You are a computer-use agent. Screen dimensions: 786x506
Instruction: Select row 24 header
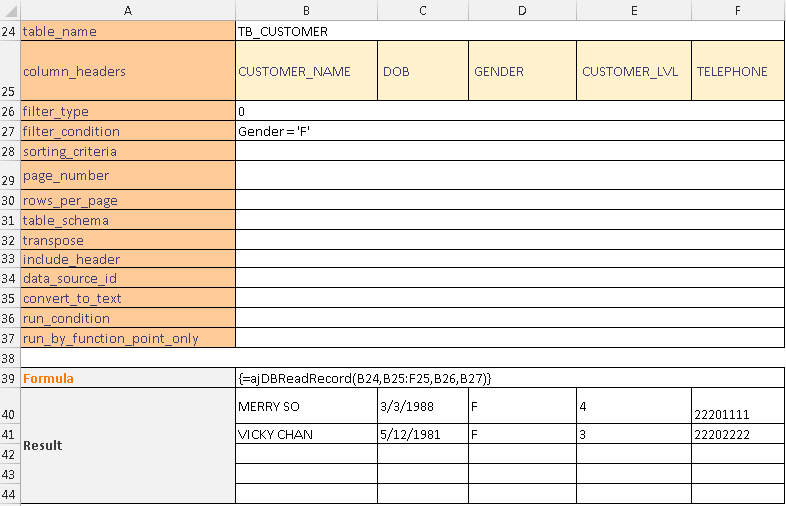pos(10,31)
